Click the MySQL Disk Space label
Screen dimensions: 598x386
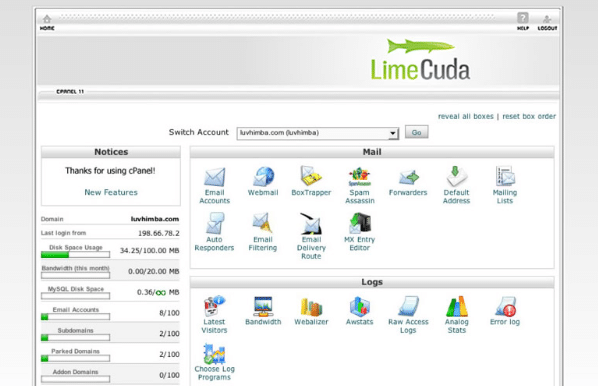(x=76, y=289)
